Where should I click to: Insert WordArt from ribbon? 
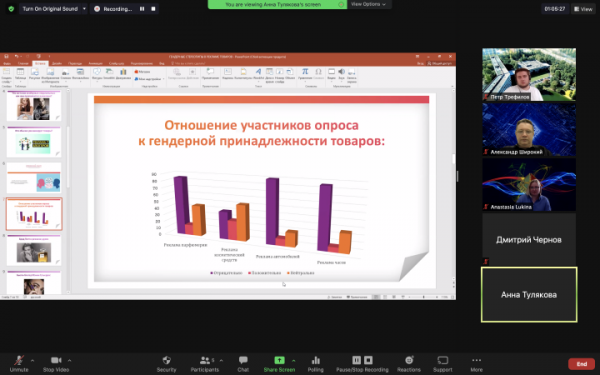(259, 74)
